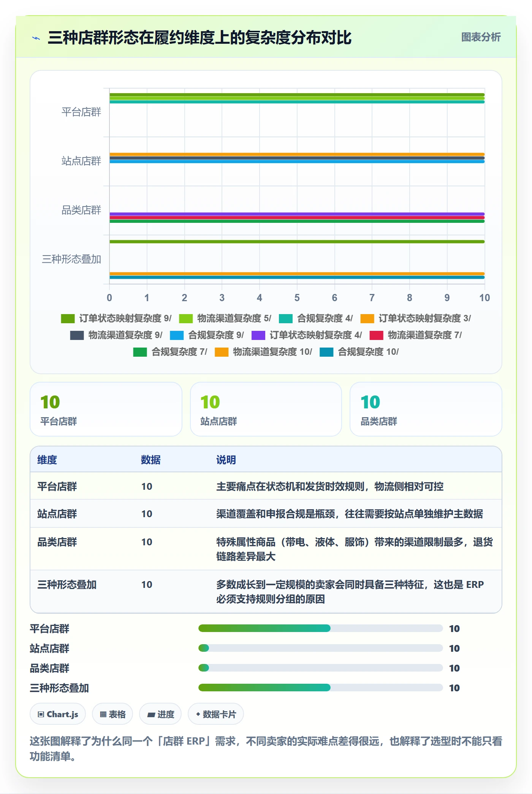The height and width of the screenshot is (794, 532).
Task: Click the footer paragraph starting 这张图解释了
Action: (x=266, y=748)
